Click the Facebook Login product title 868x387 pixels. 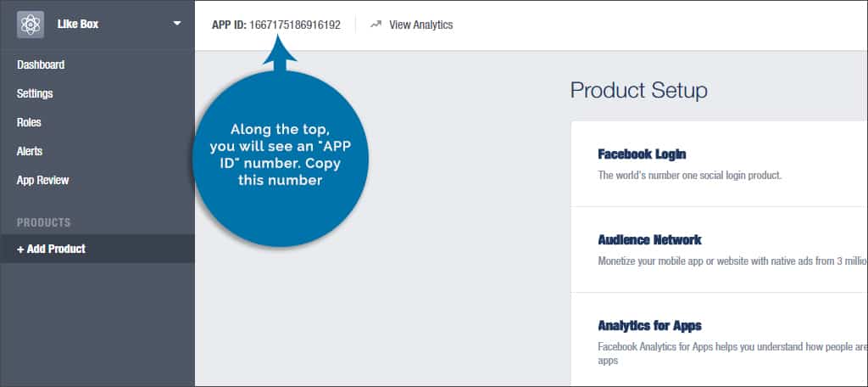[x=643, y=154]
